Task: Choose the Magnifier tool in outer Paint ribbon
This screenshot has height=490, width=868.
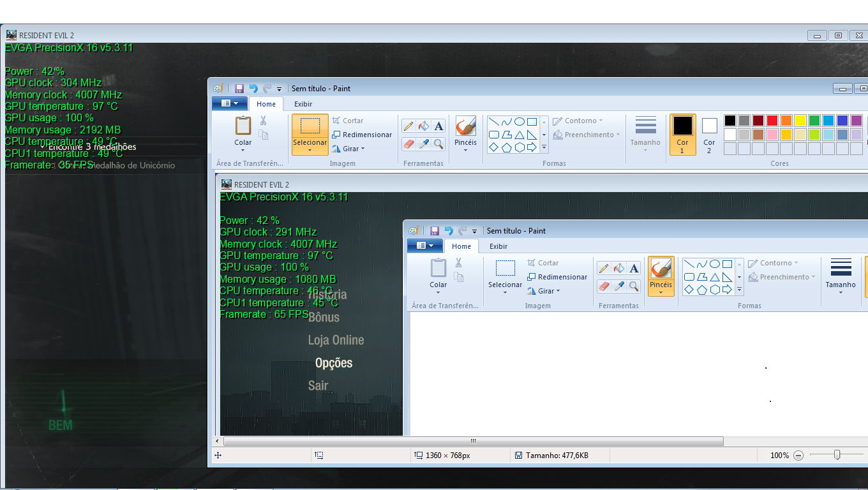Action: 438,144
